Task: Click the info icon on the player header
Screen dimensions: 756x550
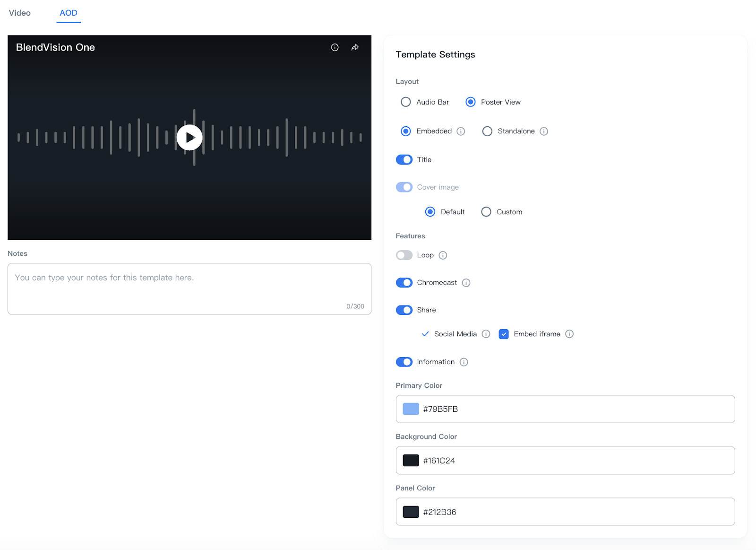Action: tap(335, 47)
